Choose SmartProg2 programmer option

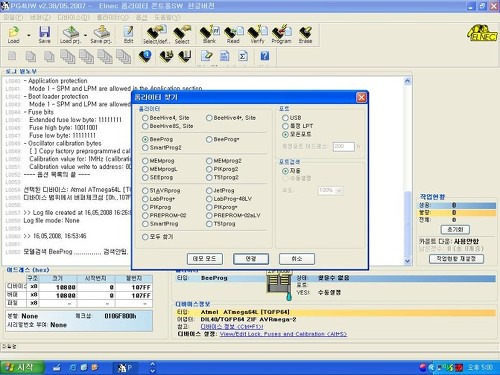(145, 147)
